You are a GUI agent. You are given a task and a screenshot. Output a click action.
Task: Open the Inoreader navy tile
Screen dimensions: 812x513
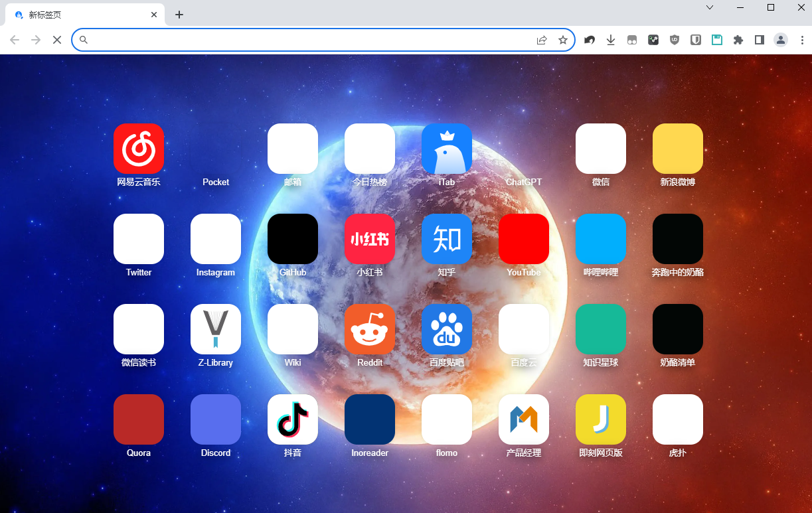click(370, 419)
